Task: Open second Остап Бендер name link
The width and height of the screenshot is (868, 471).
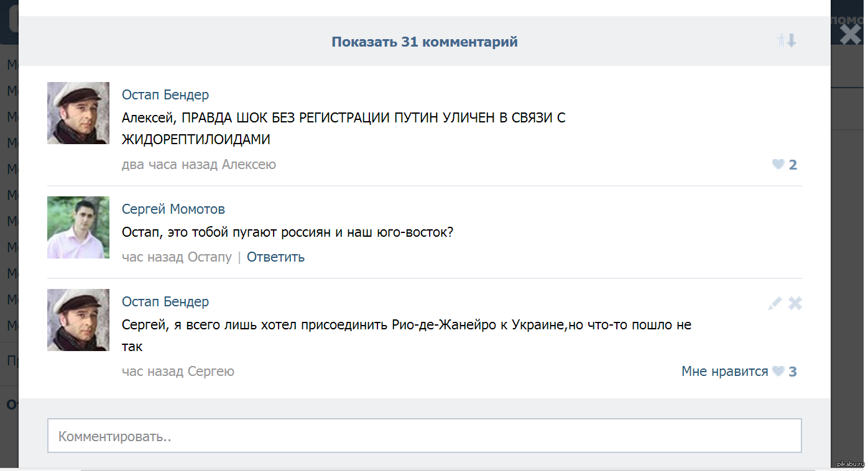Action: coord(165,301)
